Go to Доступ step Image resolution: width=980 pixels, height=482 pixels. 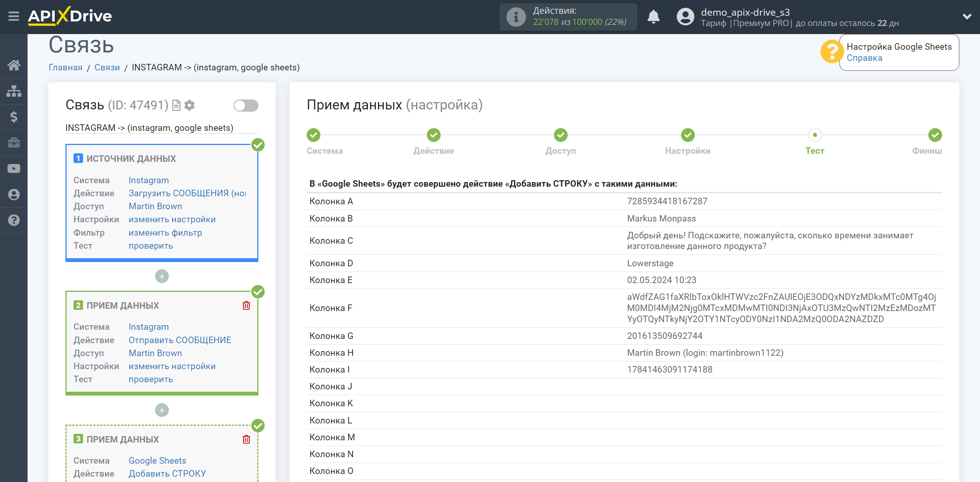(561, 135)
